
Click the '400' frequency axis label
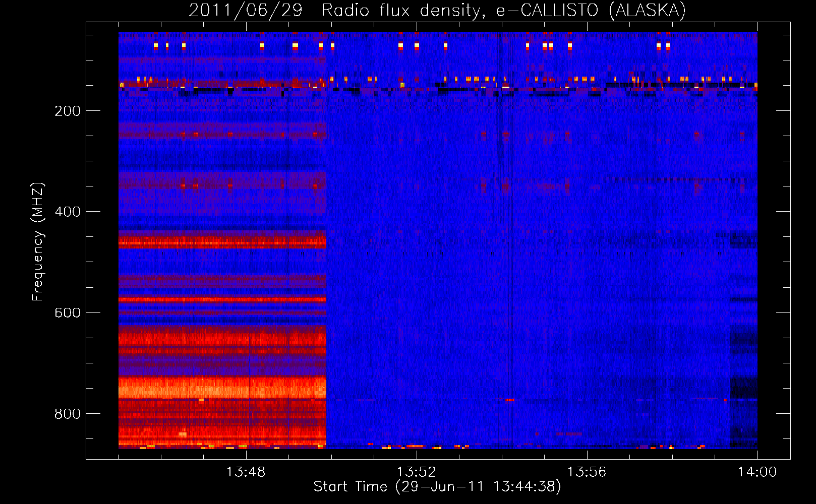[x=68, y=212]
